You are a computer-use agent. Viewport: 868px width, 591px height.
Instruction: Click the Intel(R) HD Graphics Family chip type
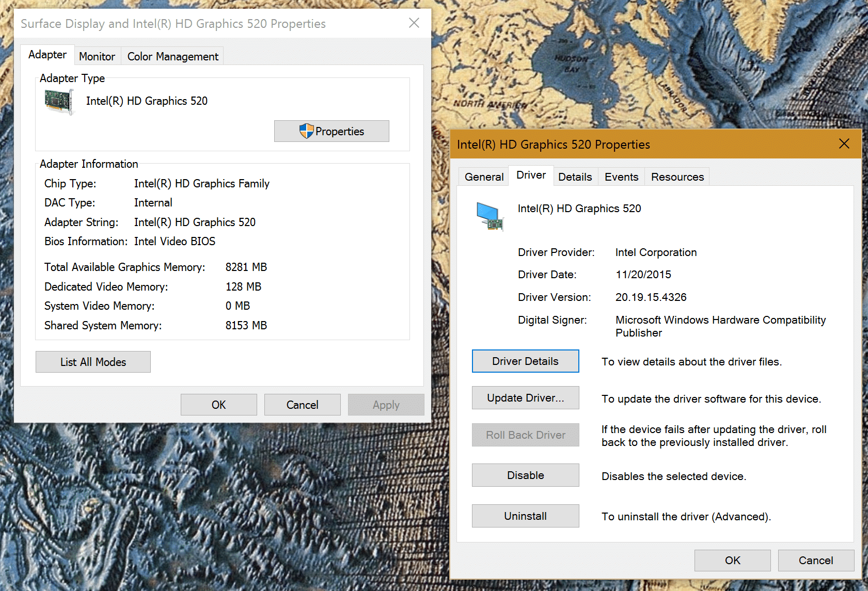pos(202,183)
